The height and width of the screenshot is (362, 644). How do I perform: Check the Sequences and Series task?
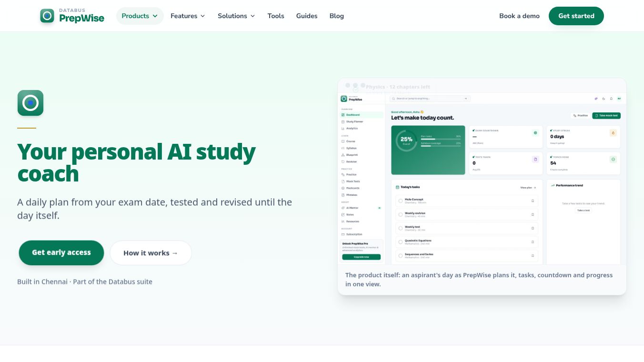(401, 255)
